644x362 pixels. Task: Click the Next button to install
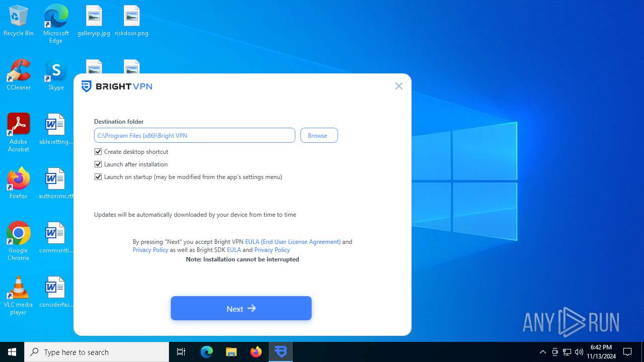pyautogui.click(x=241, y=308)
